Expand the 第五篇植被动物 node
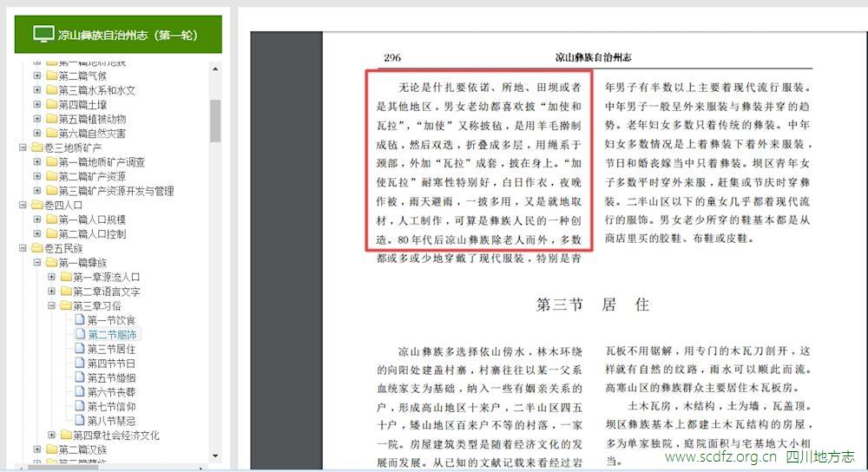 pos(37,118)
